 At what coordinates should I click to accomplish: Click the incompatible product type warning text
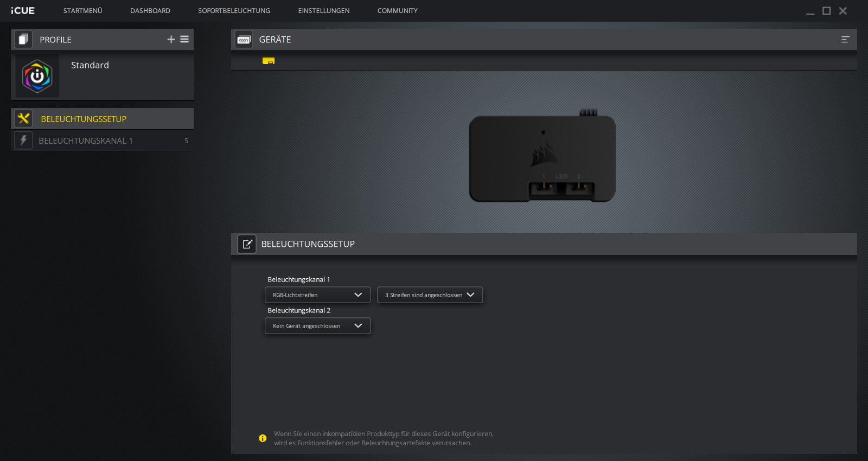(x=384, y=438)
